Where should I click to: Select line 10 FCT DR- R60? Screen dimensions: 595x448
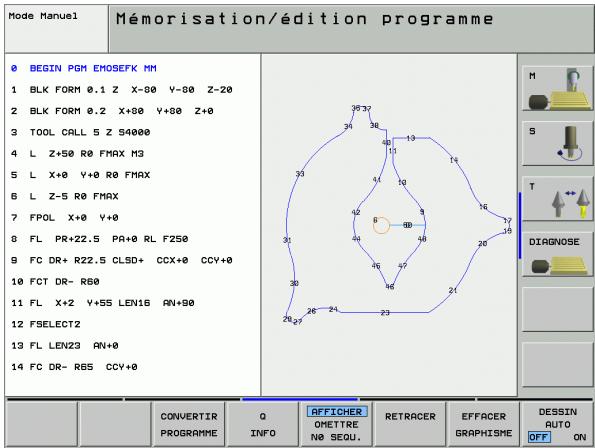coord(55,281)
